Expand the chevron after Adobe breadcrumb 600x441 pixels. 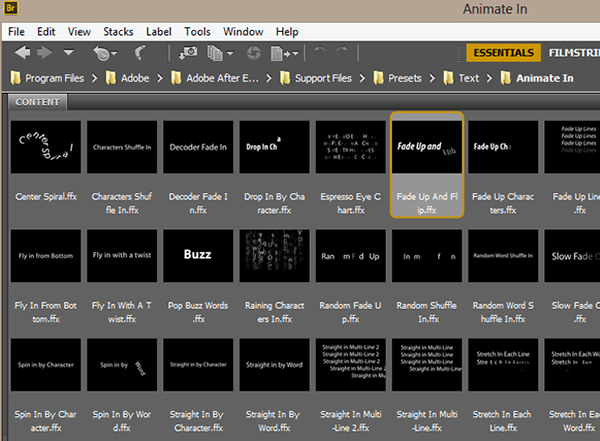tap(160, 78)
